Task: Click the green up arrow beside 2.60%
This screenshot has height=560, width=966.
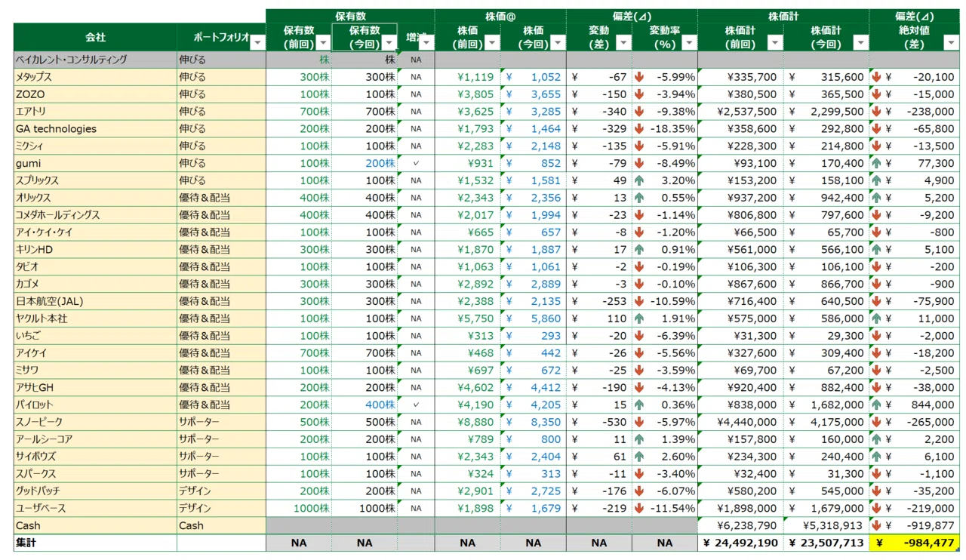Action: coord(639,457)
